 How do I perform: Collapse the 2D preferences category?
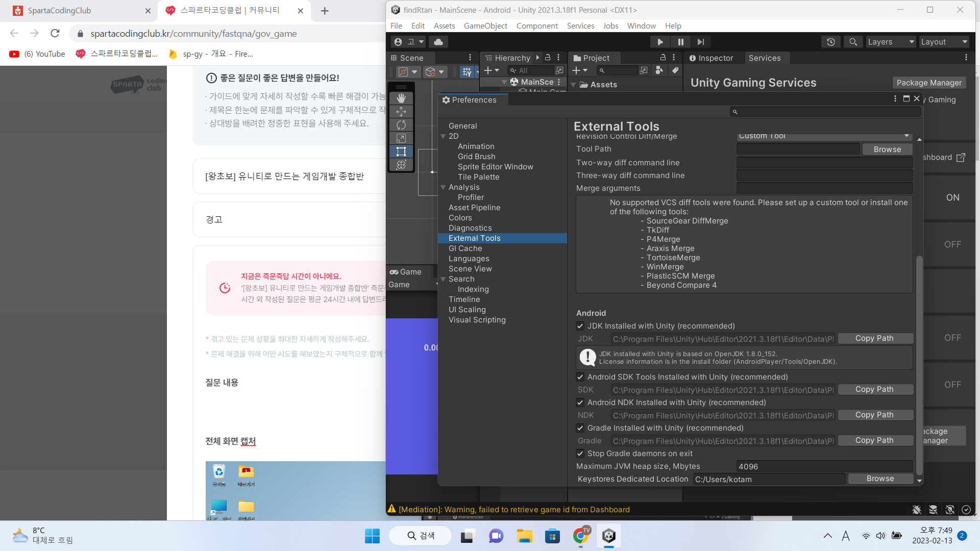[x=443, y=136]
